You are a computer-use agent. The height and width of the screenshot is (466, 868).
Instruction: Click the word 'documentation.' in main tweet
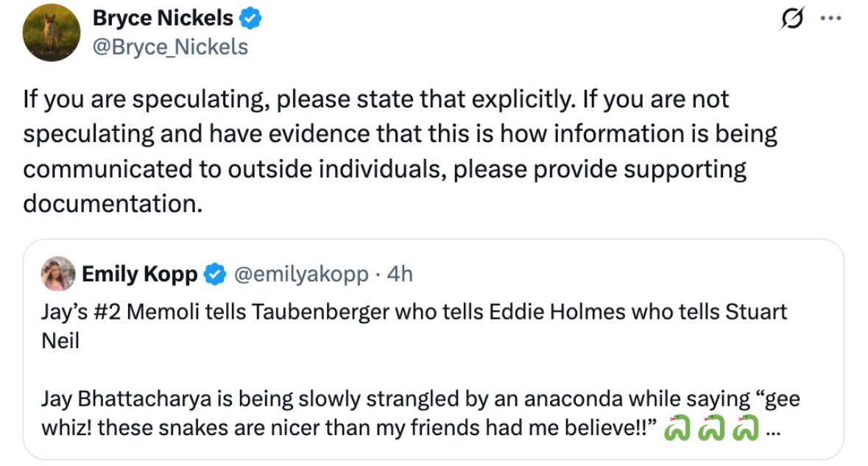(x=113, y=204)
